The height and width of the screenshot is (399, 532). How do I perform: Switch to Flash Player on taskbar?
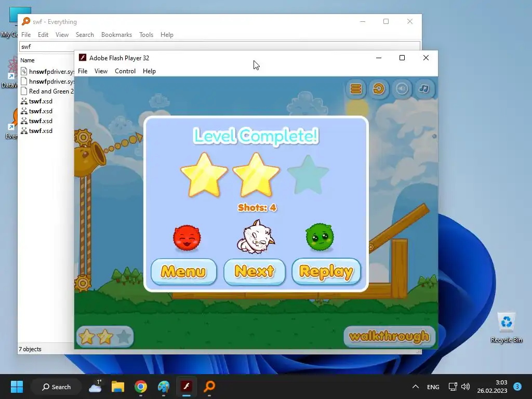[x=187, y=387]
